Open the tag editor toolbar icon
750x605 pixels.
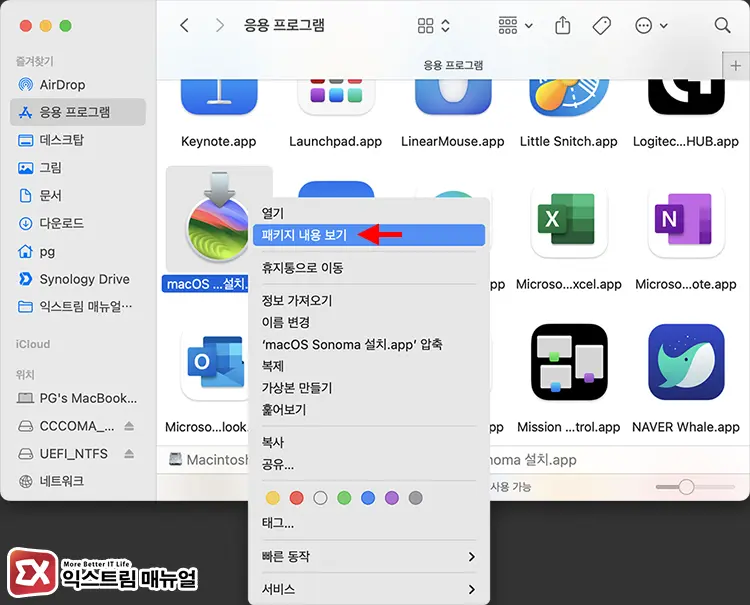pyautogui.click(x=602, y=25)
